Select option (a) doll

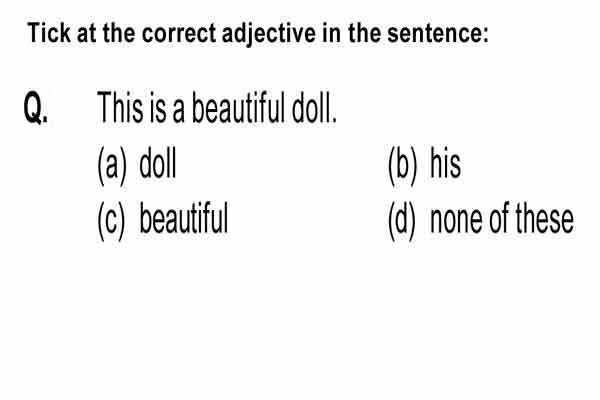point(137,165)
